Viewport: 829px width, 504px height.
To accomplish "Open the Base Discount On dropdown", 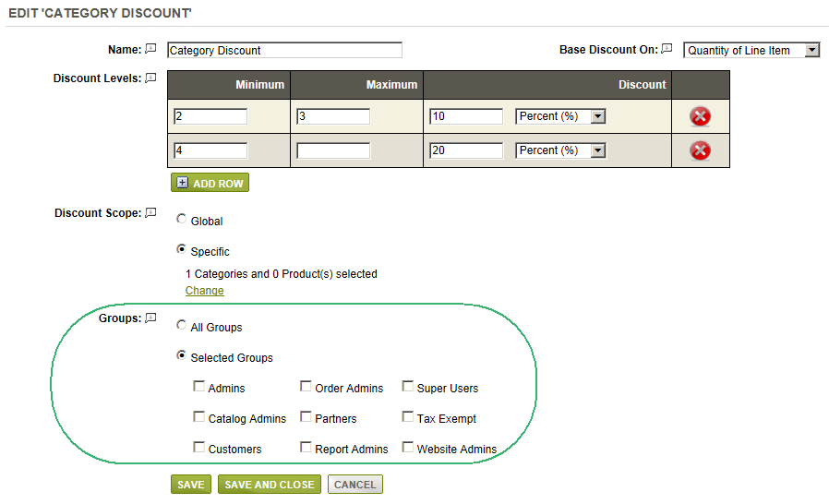I will 751,50.
